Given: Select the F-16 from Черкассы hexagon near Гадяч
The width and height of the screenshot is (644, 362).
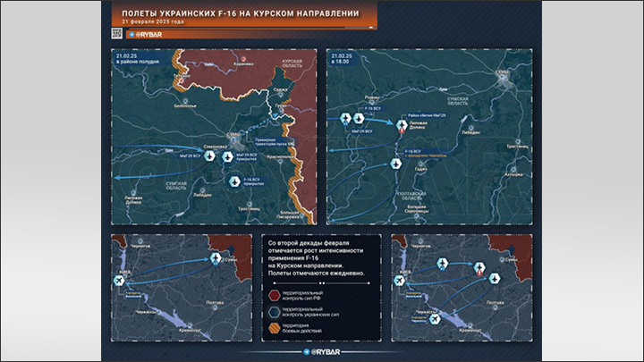Looking at the screenshot, I should click(x=395, y=164).
